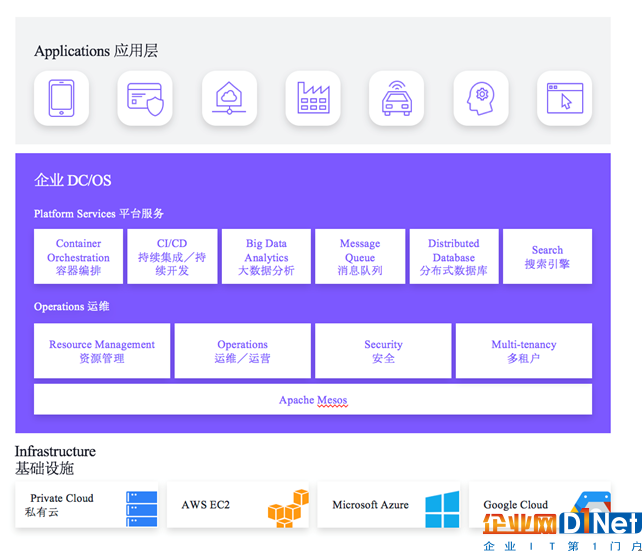
Task: Select the Big Data Analytics box
Action: click(266, 257)
